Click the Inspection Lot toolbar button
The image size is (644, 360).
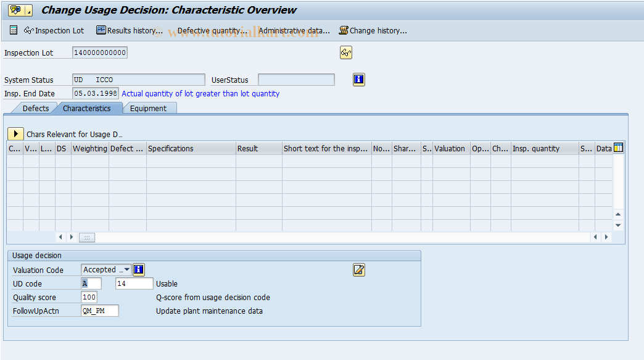tap(54, 30)
